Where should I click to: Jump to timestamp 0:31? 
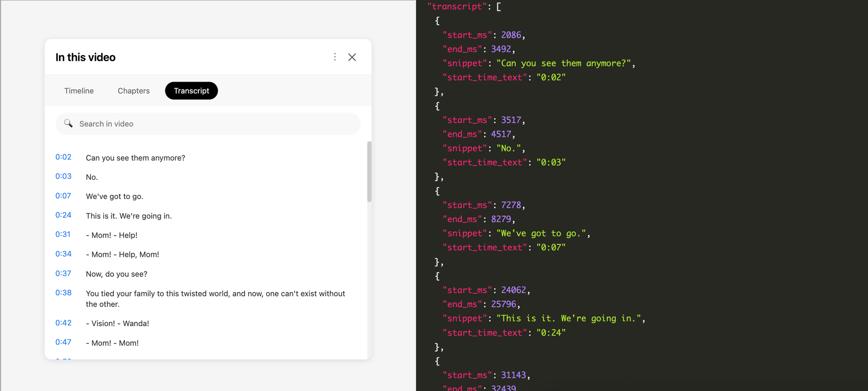pyautogui.click(x=63, y=234)
